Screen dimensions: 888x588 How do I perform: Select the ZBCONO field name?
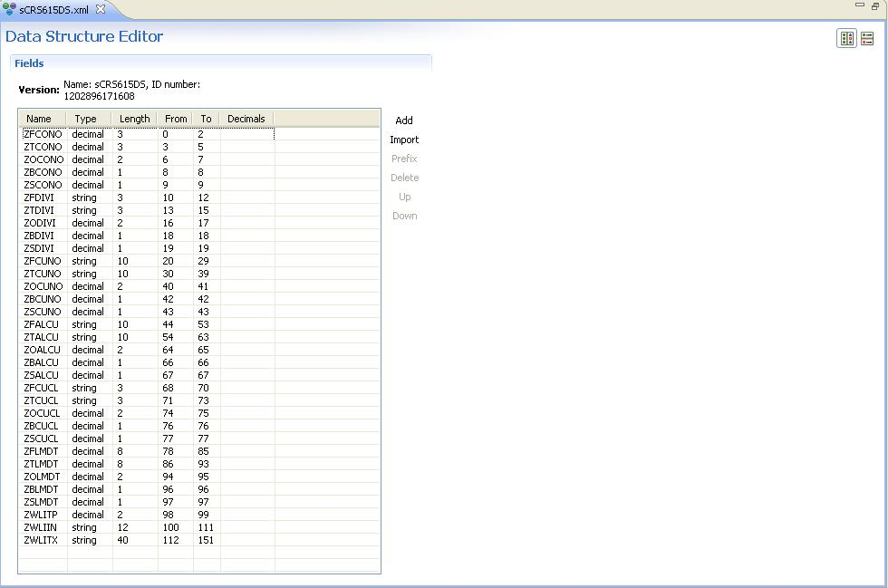coord(43,172)
